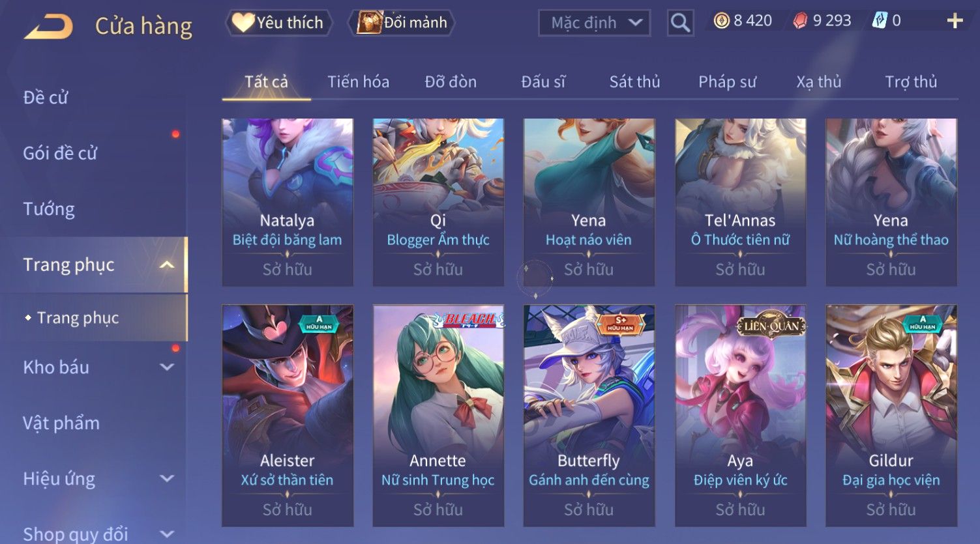This screenshot has height=544, width=980.
Task: Switch to the Pháp sư tab
Action: pyautogui.click(x=727, y=81)
